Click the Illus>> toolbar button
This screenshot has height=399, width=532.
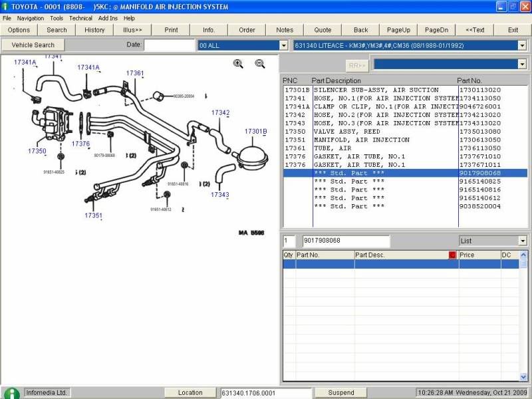(x=132, y=30)
